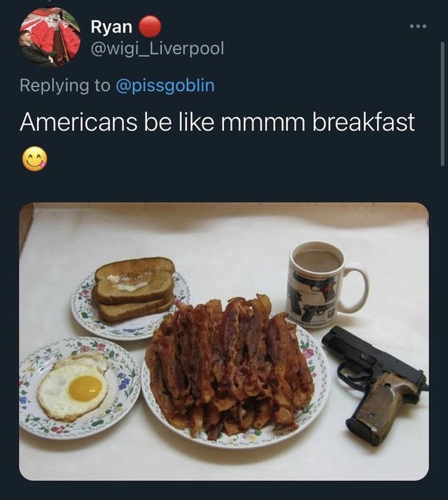Click the word Americans in the tweet
This screenshot has width=448, height=500.
click(79, 122)
